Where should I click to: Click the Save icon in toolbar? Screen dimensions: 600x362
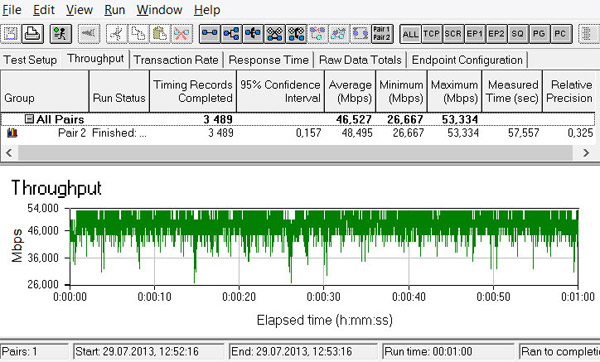(x=11, y=34)
